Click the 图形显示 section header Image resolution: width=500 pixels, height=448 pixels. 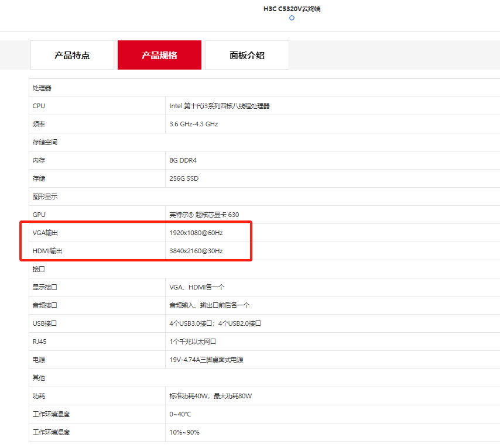tap(44, 197)
